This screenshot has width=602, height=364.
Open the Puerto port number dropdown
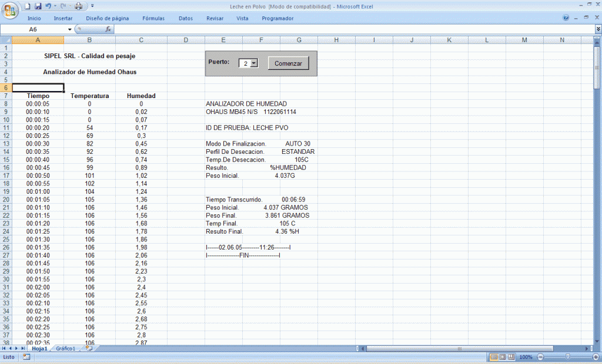(x=254, y=63)
